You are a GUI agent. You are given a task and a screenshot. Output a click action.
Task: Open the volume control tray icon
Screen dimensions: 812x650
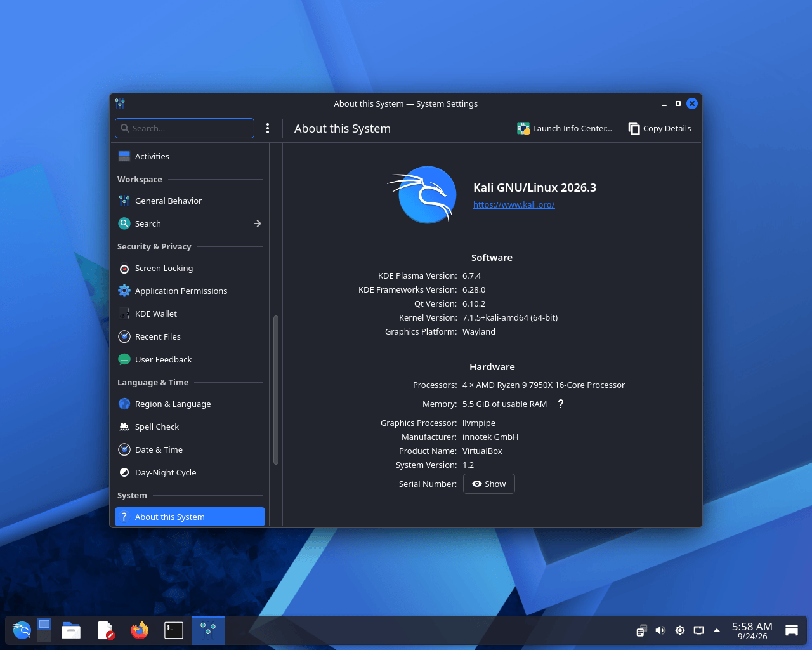click(x=660, y=630)
